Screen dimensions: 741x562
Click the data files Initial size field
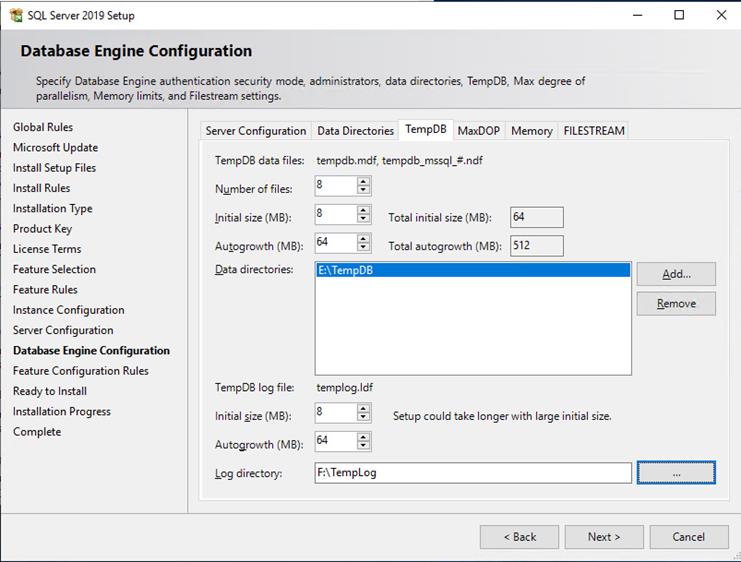tap(336, 214)
